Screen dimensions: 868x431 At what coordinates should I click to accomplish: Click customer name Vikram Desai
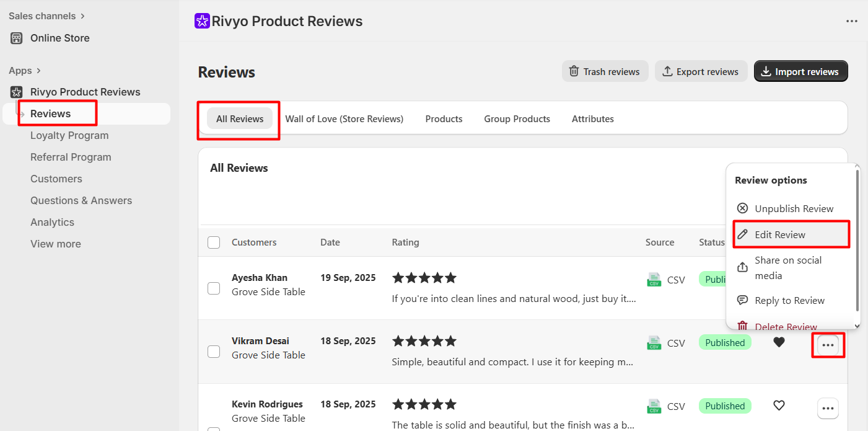coord(260,341)
